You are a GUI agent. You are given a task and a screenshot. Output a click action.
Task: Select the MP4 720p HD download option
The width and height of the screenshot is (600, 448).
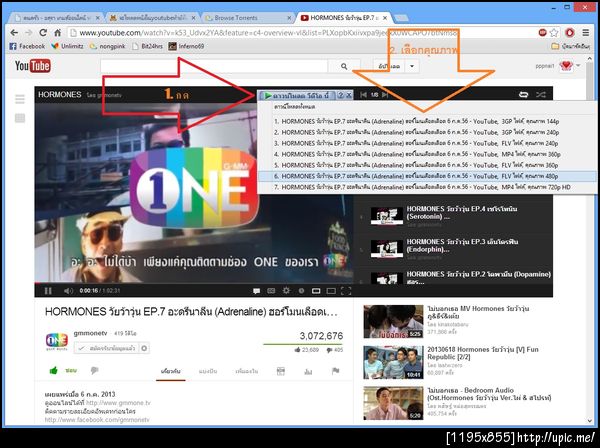click(x=426, y=187)
